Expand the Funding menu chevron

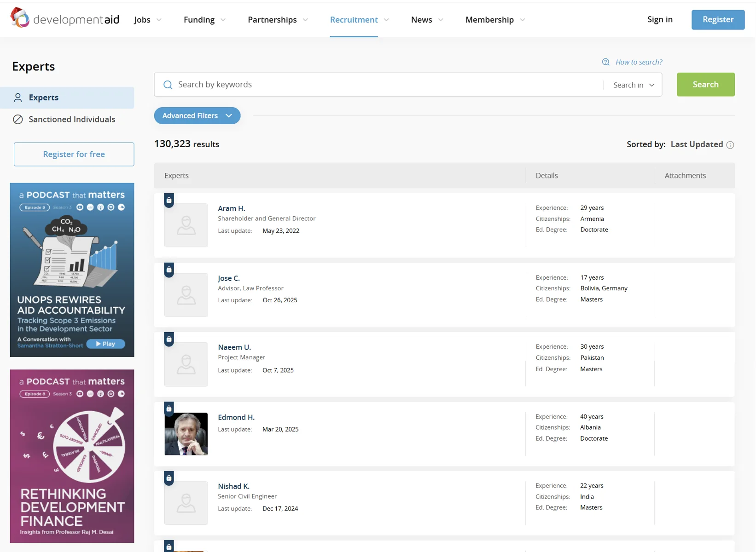point(223,20)
